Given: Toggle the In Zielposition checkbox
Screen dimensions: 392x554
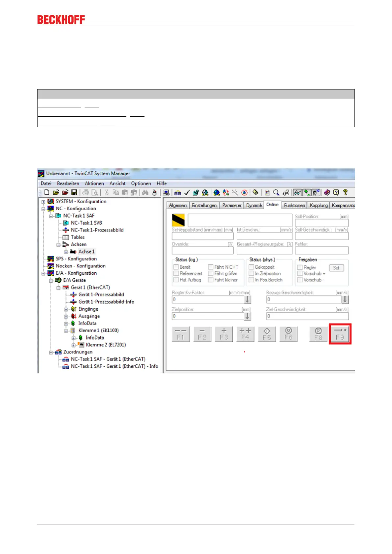Looking at the screenshot, I should tap(251, 273).
